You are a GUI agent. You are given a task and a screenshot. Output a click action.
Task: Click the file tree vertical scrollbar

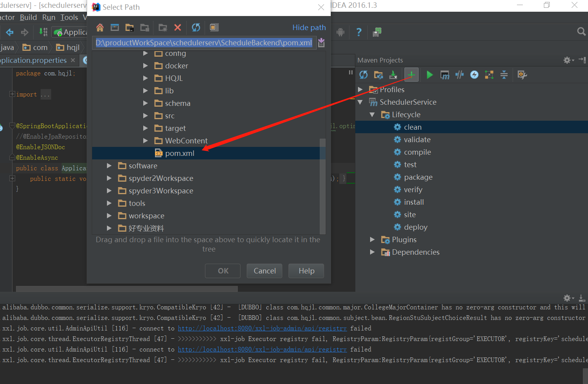pyautogui.click(x=323, y=186)
